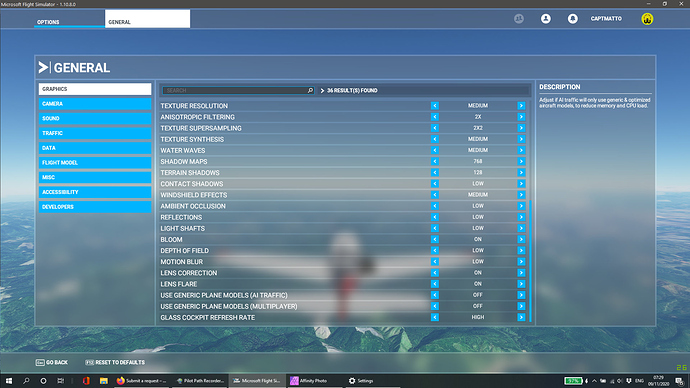
Task: Toggle Lens Correction with the right arrow
Action: pyautogui.click(x=521, y=273)
